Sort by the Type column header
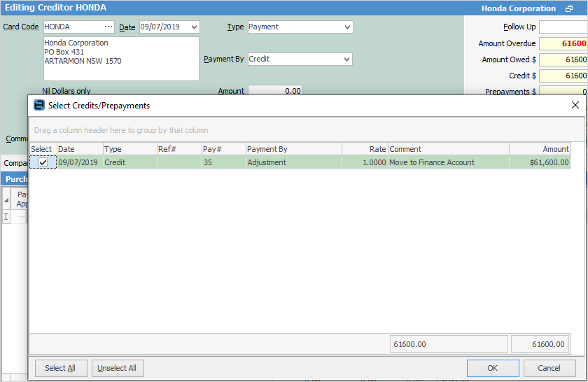588x382 pixels. click(x=129, y=149)
